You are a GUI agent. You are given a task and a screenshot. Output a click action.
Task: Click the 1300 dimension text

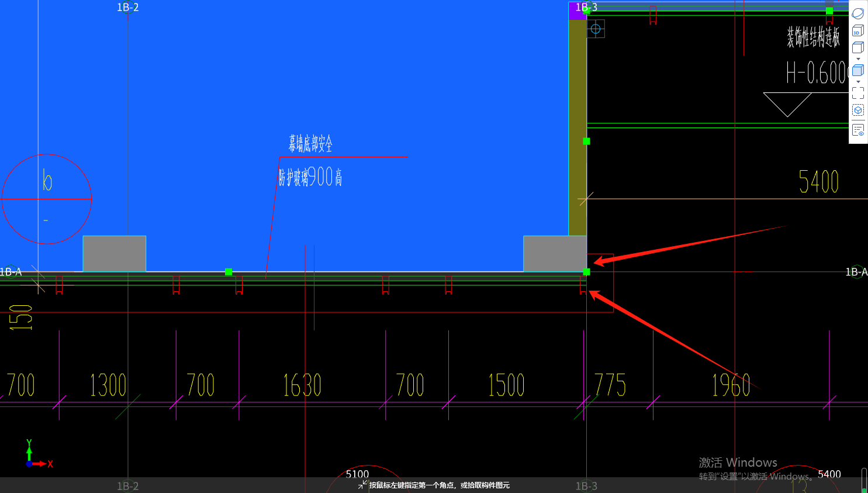[x=108, y=385]
